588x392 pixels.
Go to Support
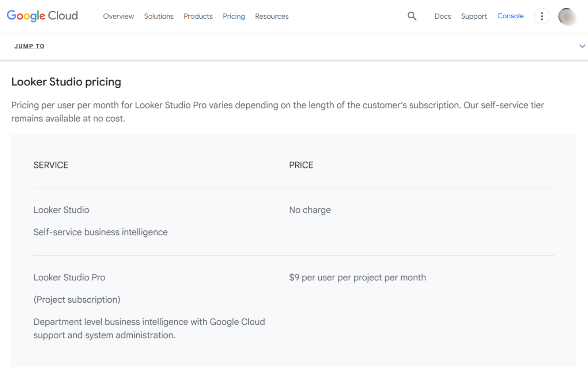[x=474, y=16]
